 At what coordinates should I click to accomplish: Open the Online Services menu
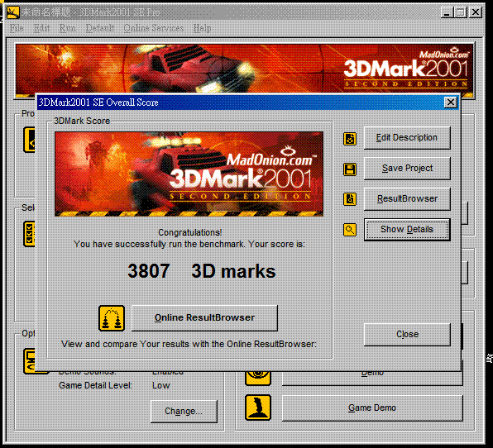coord(154,28)
